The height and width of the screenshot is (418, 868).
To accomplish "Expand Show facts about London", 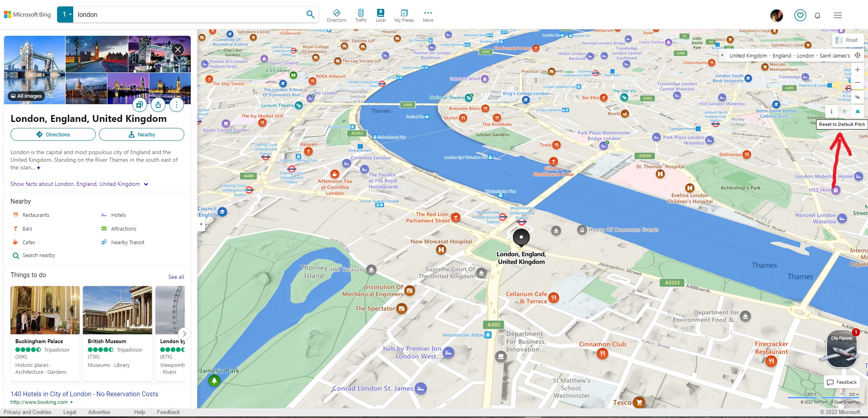I will click(79, 184).
